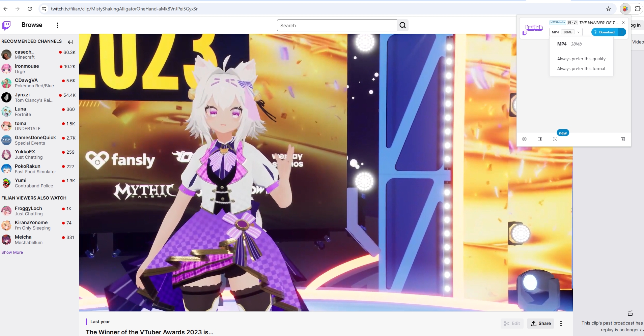Click the blue Download button
This screenshot has height=336, width=644.
[605, 32]
